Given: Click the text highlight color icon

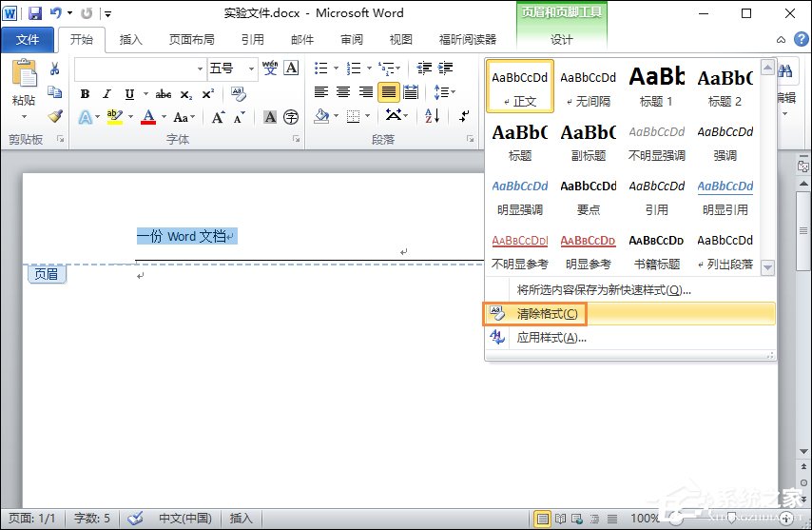Looking at the screenshot, I should point(114,117).
